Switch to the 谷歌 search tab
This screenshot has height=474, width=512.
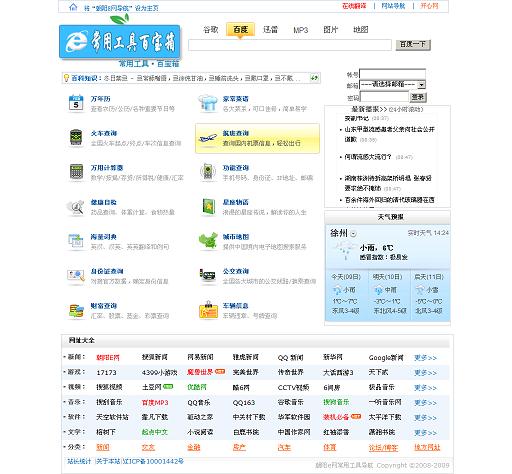tap(211, 30)
